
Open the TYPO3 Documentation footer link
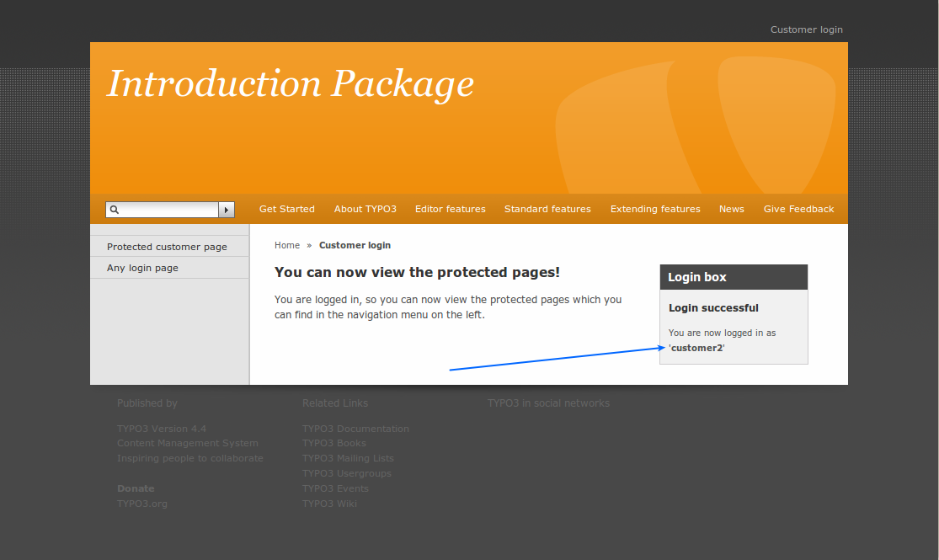pyautogui.click(x=355, y=429)
